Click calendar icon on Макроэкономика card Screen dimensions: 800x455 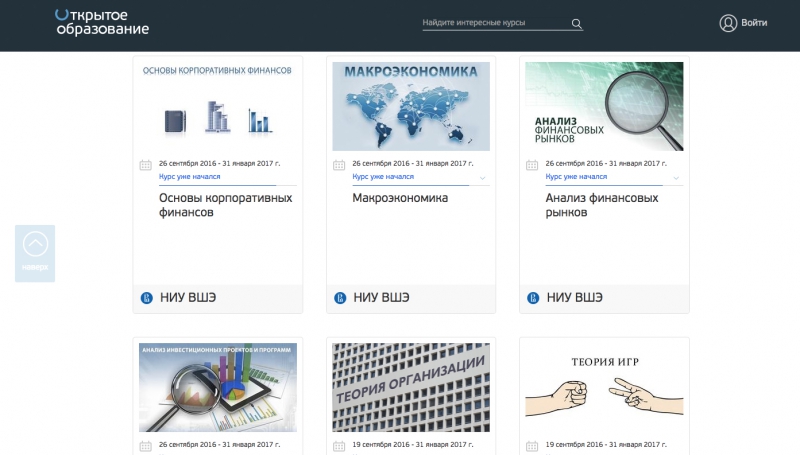339,165
